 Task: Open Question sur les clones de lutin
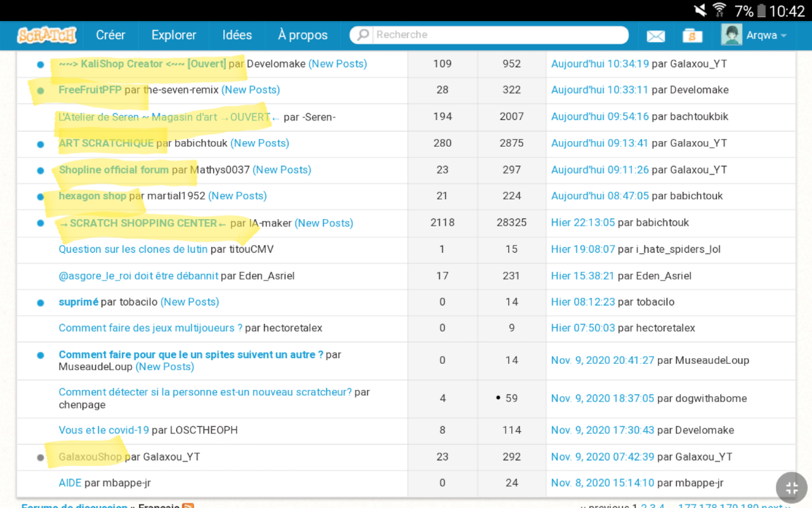tap(133, 249)
